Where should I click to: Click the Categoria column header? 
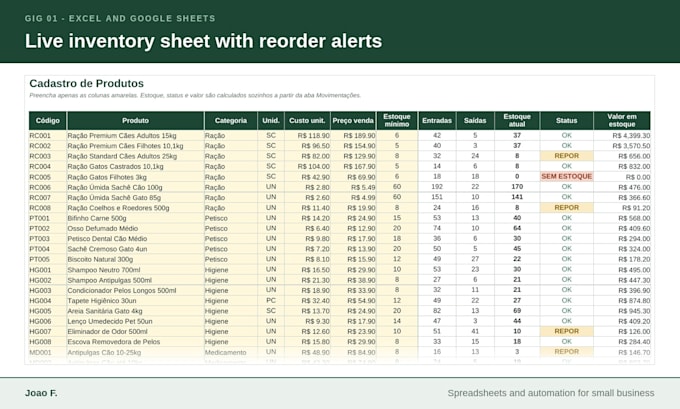point(231,121)
